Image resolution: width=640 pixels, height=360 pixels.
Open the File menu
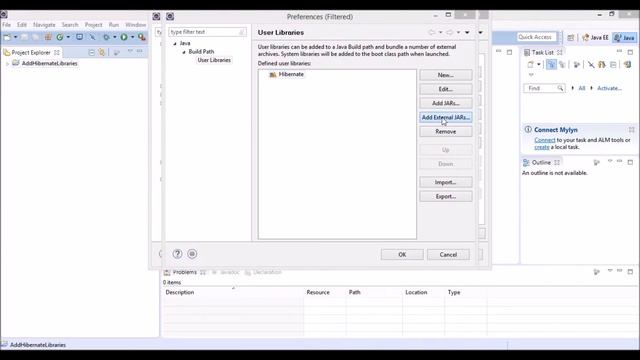point(7,25)
